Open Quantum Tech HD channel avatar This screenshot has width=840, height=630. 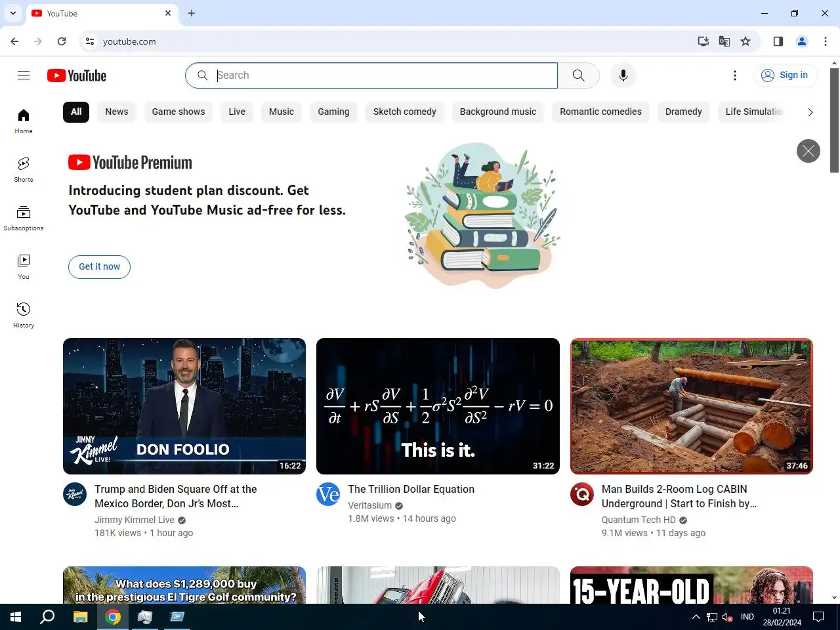pos(582,494)
